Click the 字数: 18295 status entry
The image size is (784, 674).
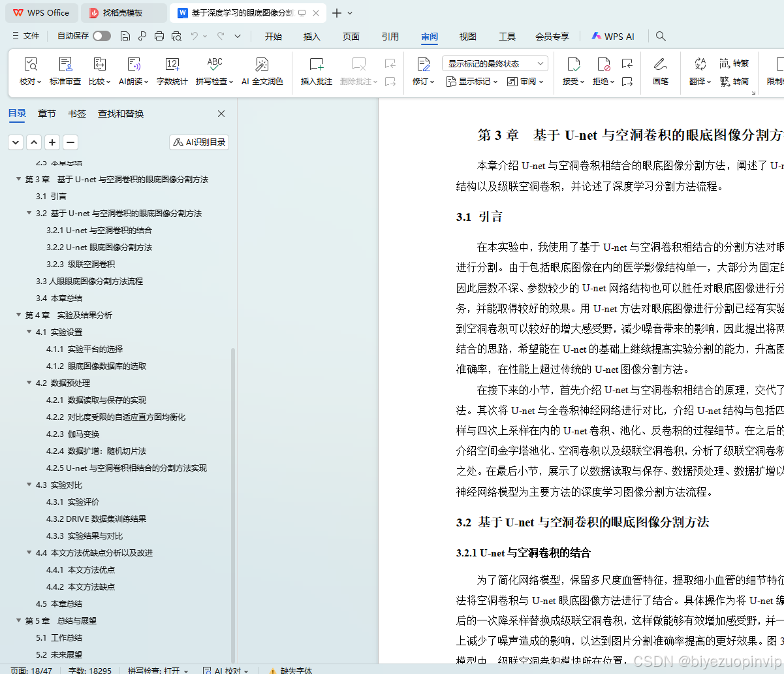click(x=90, y=670)
